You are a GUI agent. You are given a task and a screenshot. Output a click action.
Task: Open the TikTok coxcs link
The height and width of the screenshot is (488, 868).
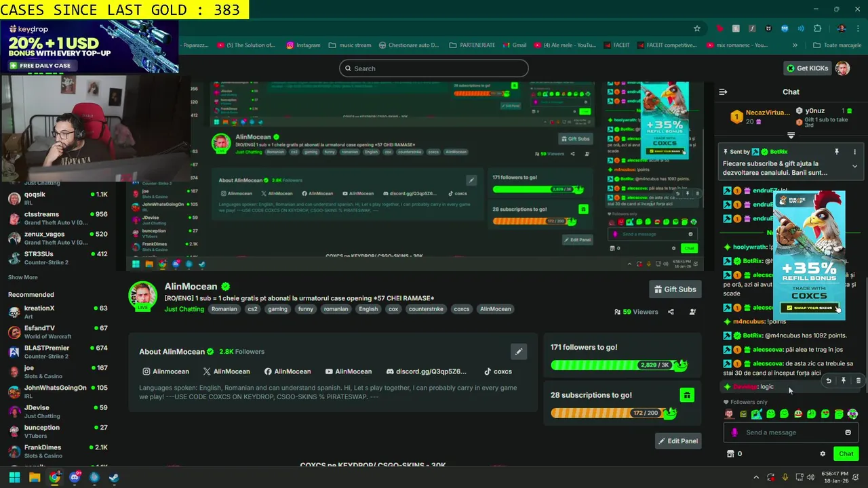(x=498, y=371)
